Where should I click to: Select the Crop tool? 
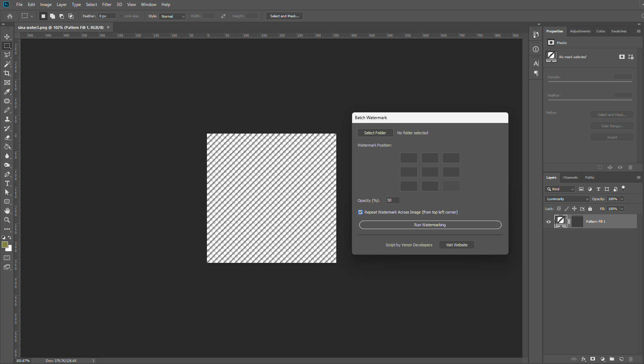coord(7,73)
